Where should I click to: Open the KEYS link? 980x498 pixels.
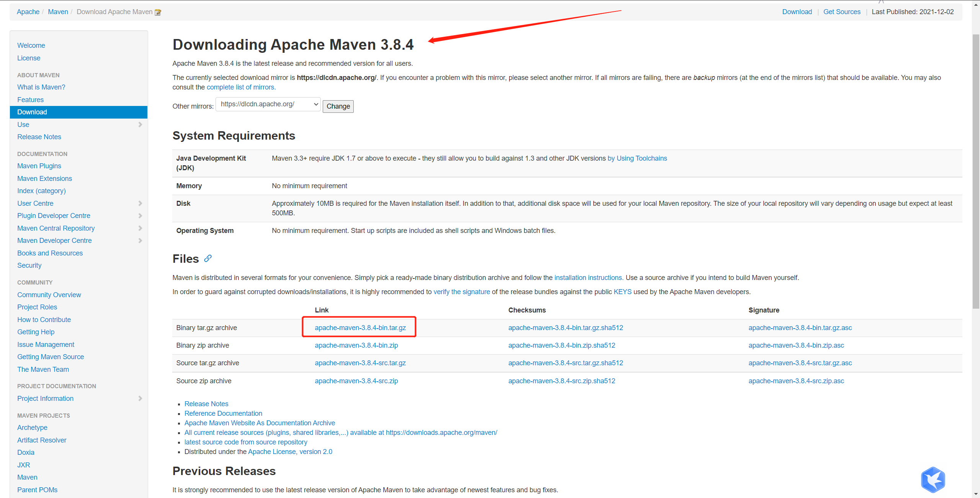tap(622, 292)
